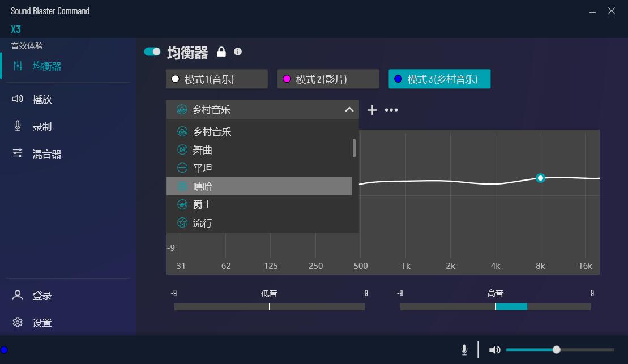
Task: Click the lock icon next to 均衡器
Action: click(x=221, y=52)
